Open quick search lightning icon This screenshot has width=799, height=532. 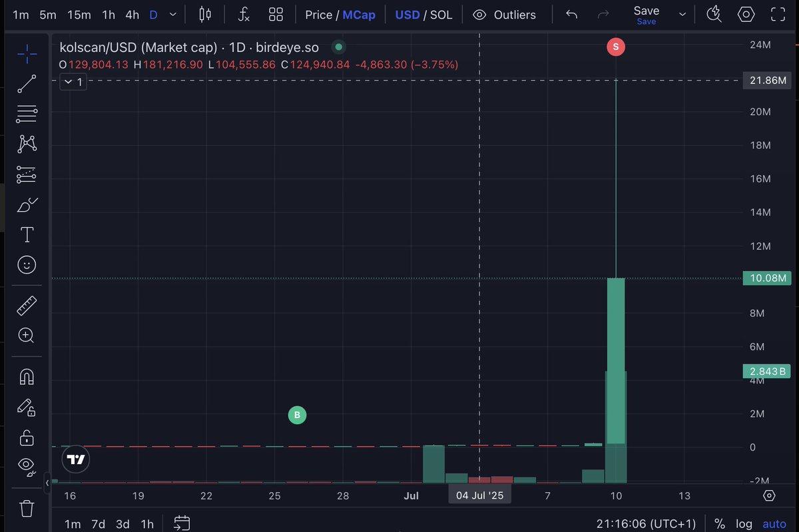tap(714, 14)
